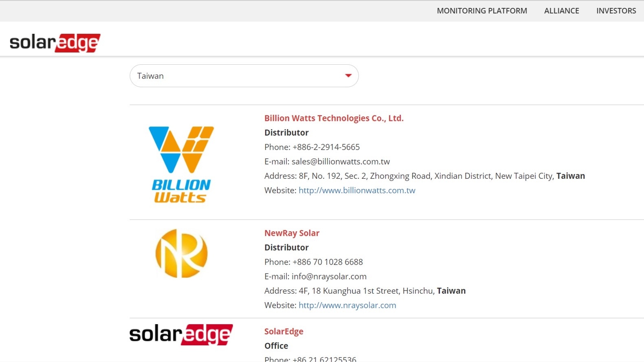Screen dimensions: 644x362
Task: Open the Taiwan country dropdown
Action: [244, 76]
